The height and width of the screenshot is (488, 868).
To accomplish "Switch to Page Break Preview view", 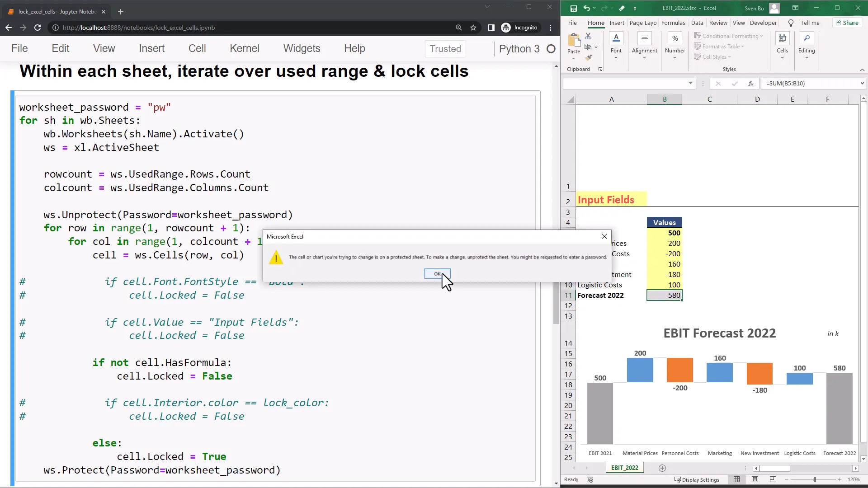I will [x=773, y=479].
